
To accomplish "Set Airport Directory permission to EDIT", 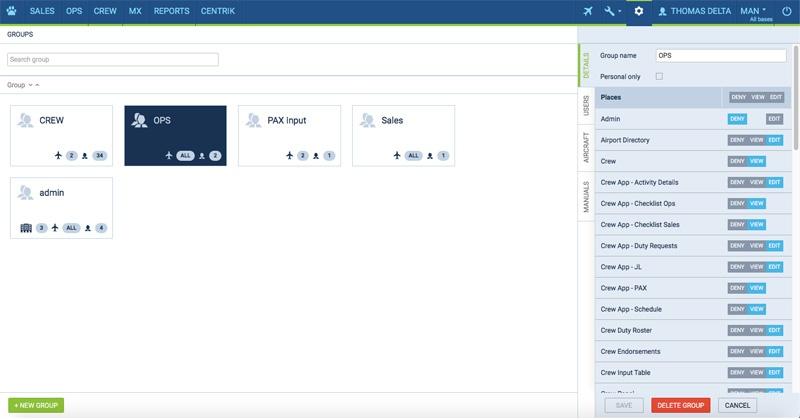I will [x=774, y=140].
